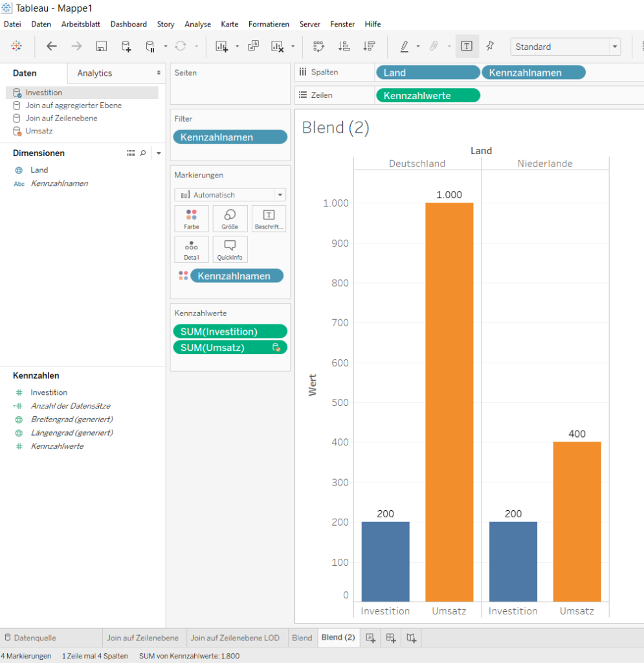The width and height of the screenshot is (644, 663).
Task: Open the Farbe color card
Action: 192,219
